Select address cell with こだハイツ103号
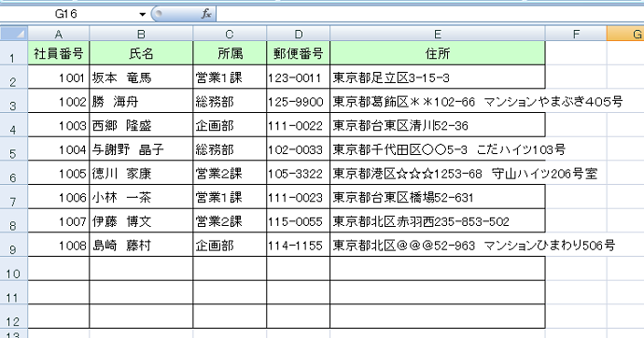The width and height of the screenshot is (644, 338). click(x=438, y=149)
